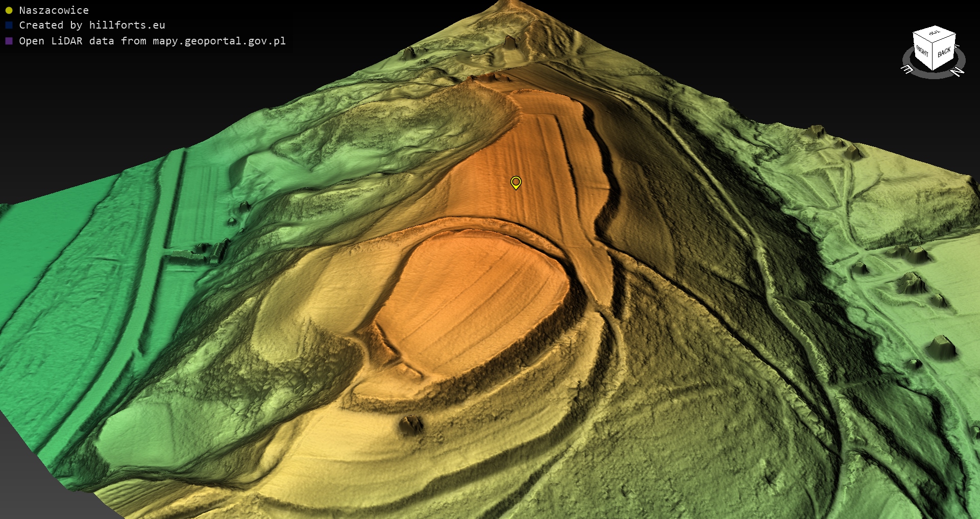Image resolution: width=980 pixels, height=519 pixels.
Task: Click the yellow dot beside Naszacowice
Action: 9,10
